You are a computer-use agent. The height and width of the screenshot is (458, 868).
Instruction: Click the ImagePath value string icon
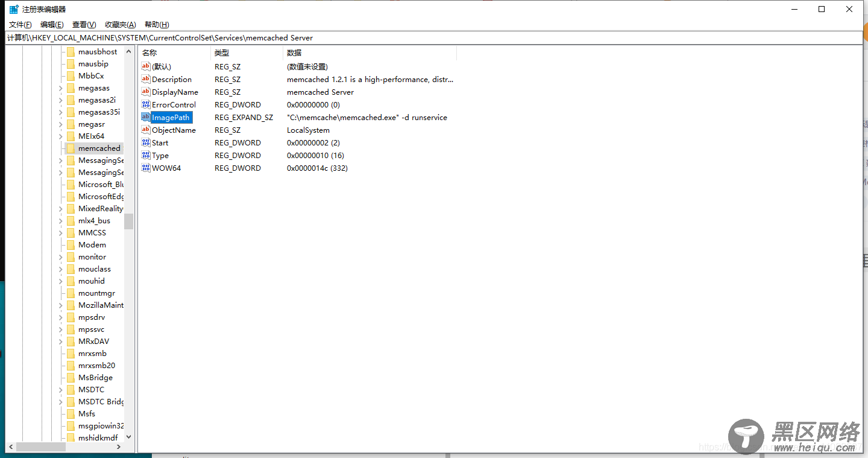pyautogui.click(x=146, y=117)
